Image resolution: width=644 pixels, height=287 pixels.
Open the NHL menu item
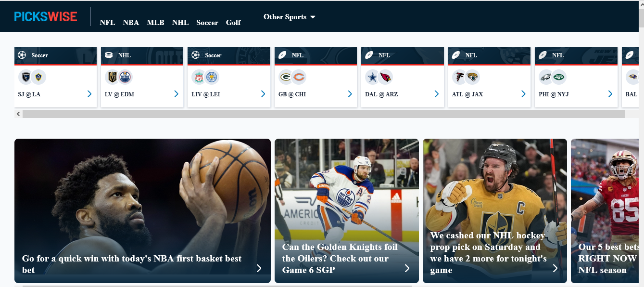click(180, 23)
